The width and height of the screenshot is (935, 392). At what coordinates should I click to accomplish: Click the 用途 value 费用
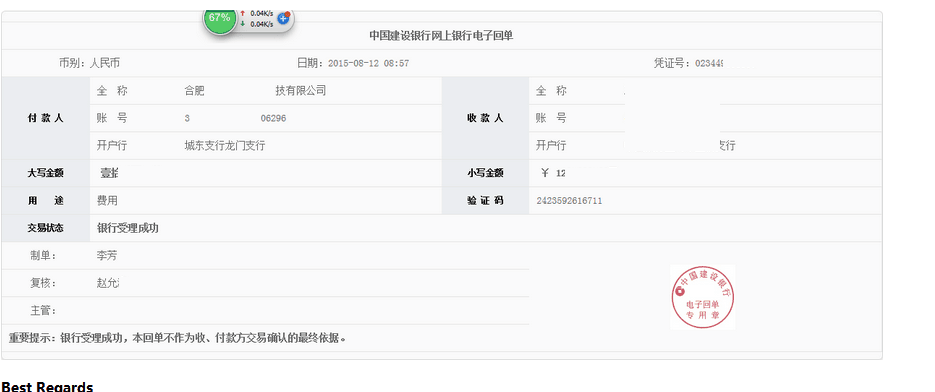click(x=107, y=200)
